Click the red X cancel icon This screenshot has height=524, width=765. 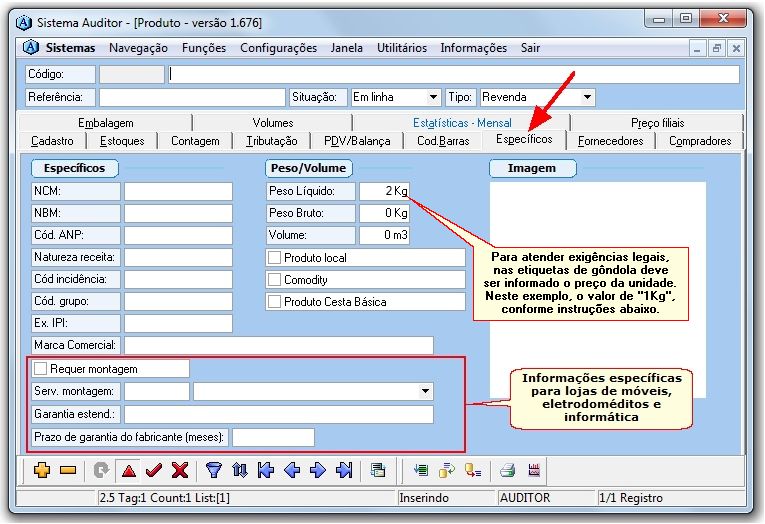180,470
